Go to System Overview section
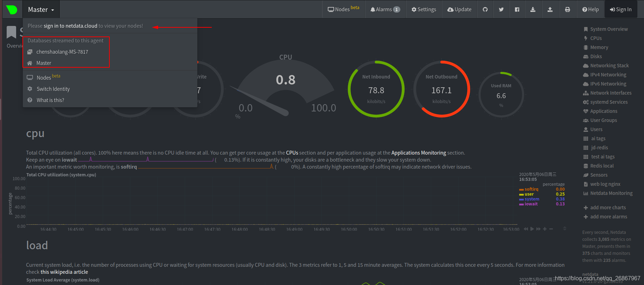The image size is (644, 285). click(x=609, y=29)
